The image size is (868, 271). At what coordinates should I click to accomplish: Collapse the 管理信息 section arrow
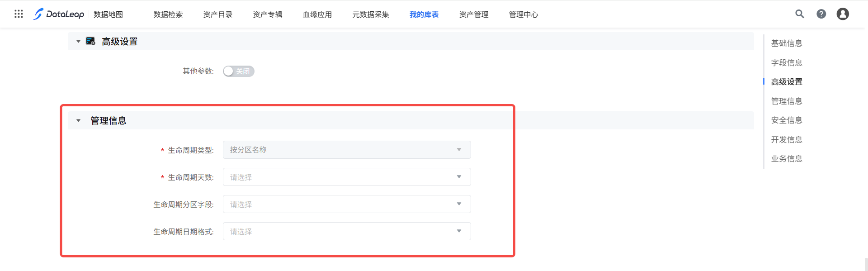pyautogui.click(x=78, y=120)
